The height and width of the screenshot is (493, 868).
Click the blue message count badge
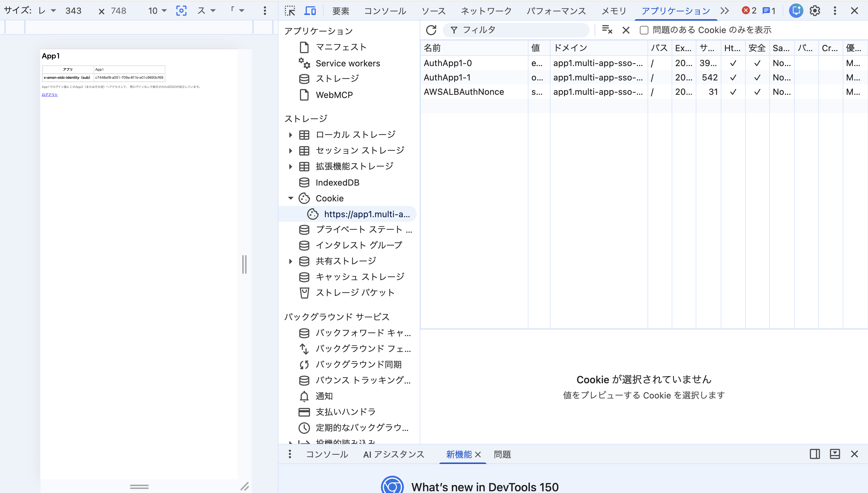pyautogui.click(x=769, y=11)
